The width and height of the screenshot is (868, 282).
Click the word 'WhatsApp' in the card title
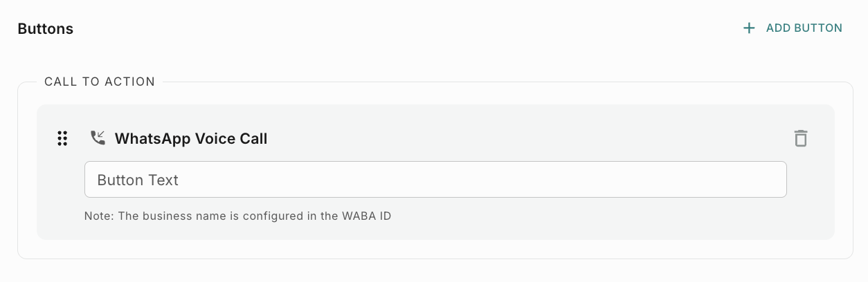point(152,139)
